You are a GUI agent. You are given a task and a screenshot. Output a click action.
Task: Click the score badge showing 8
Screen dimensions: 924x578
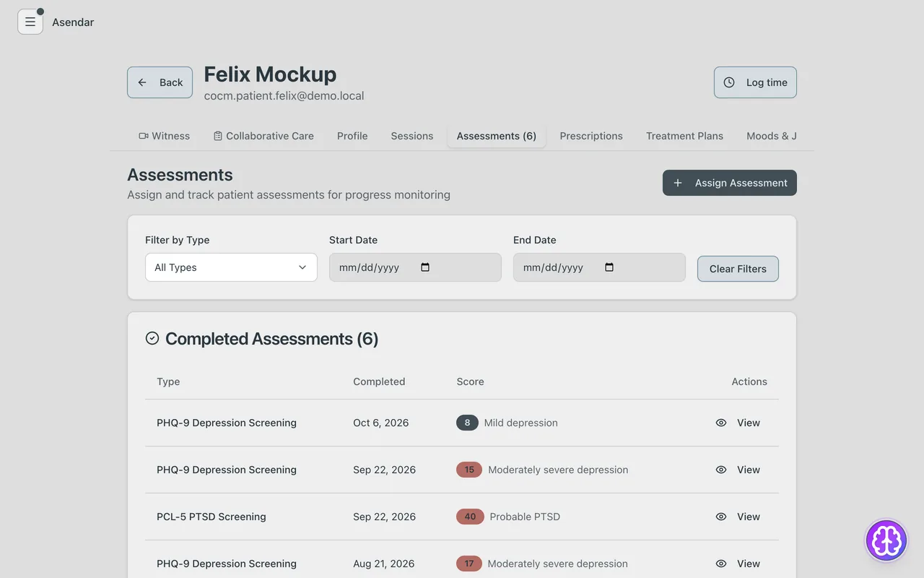pyautogui.click(x=467, y=423)
